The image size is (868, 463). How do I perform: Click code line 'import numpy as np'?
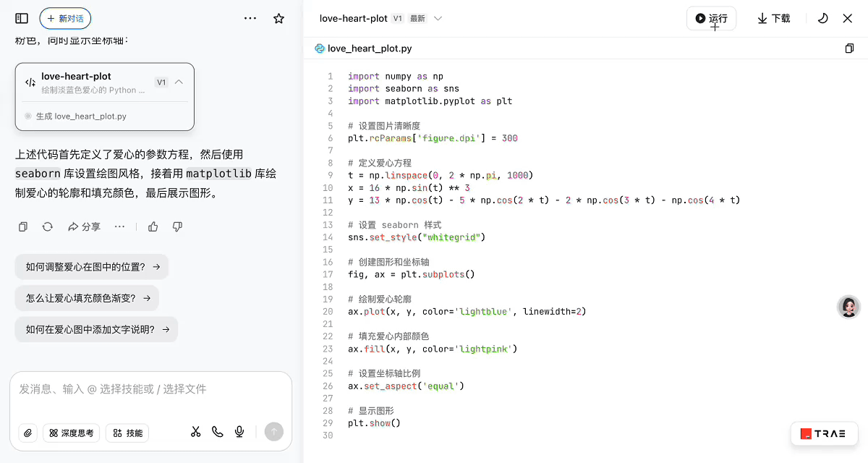396,76
